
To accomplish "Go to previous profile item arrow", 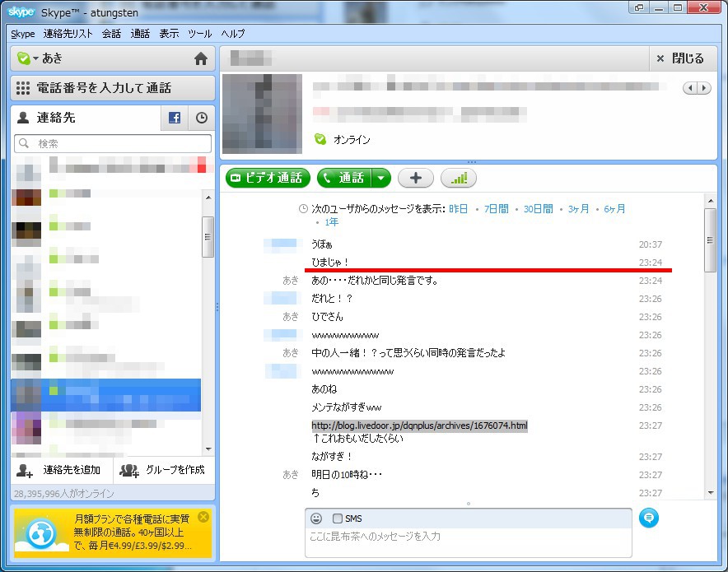I will (x=690, y=88).
